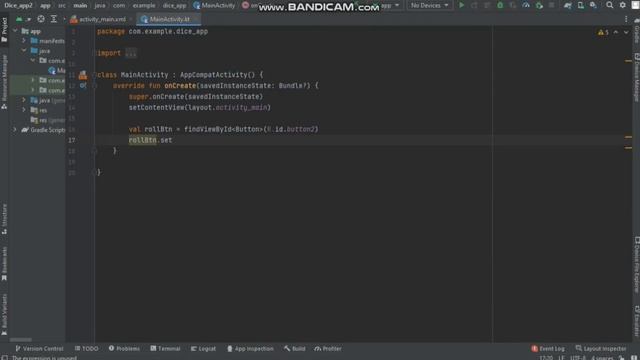
Task: Open the SDK Manager toolbar icon
Action: pyautogui.click(x=593, y=5)
